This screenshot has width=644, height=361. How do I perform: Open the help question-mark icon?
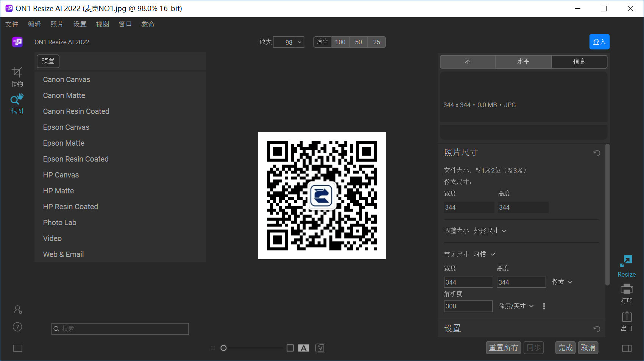click(x=17, y=327)
